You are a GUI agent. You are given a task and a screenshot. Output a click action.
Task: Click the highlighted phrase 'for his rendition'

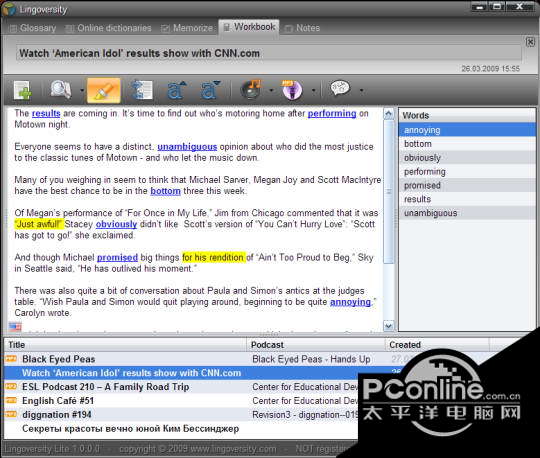[x=214, y=258]
